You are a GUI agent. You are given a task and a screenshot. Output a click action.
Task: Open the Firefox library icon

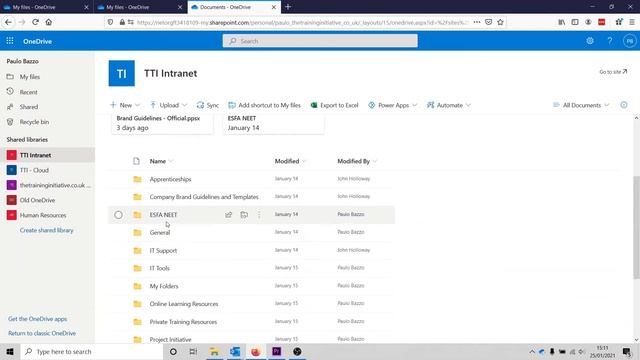coord(562,22)
